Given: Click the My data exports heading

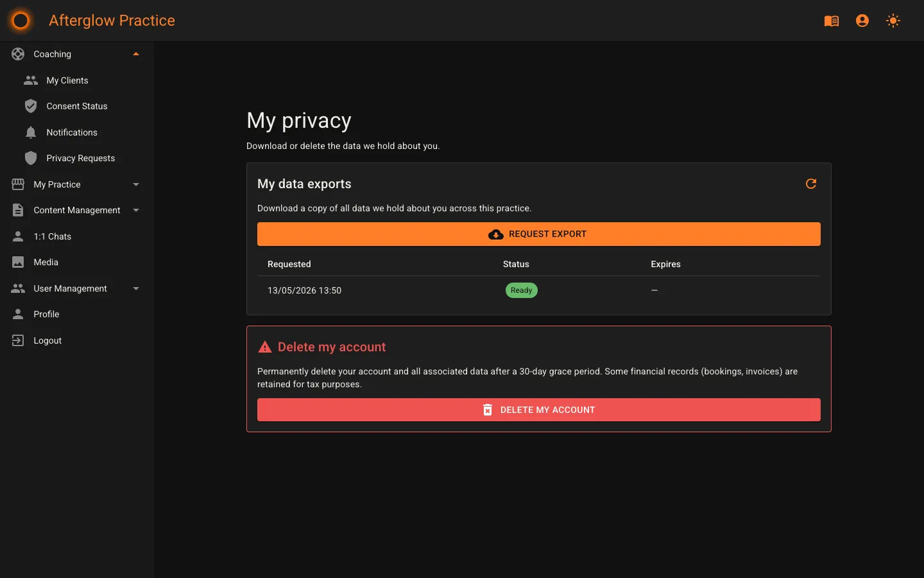Looking at the screenshot, I should (x=304, y=184).
